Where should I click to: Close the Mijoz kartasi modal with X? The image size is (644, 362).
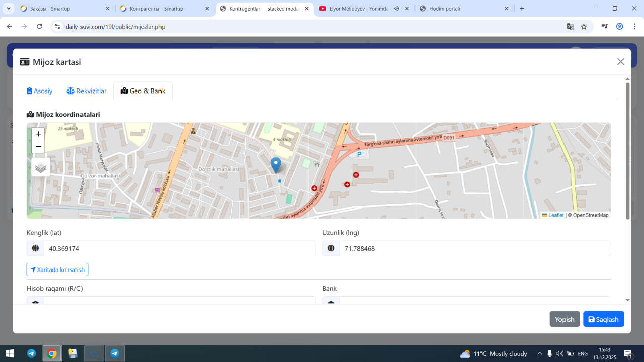620,62
